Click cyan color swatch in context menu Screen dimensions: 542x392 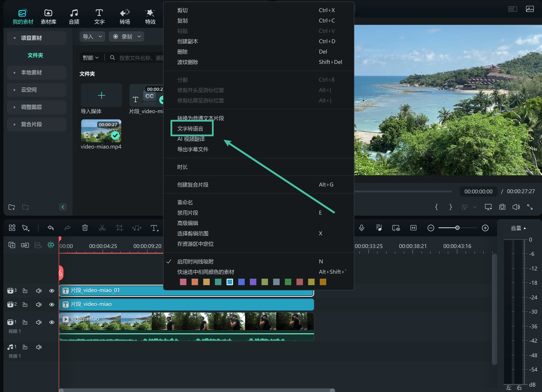pyautogui.click(x=230, y=282)
